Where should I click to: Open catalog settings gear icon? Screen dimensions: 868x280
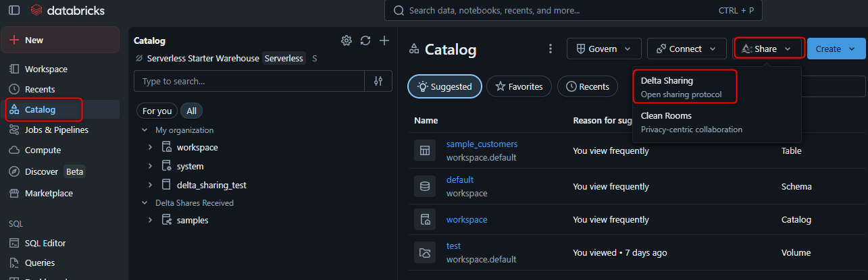click(347, 40)
